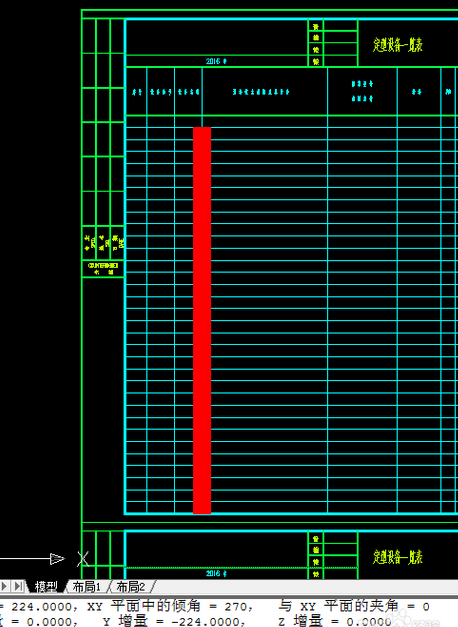Click the lower '2016' date text
The height and width of the screenshot is (627, 458).
(216, 573)
